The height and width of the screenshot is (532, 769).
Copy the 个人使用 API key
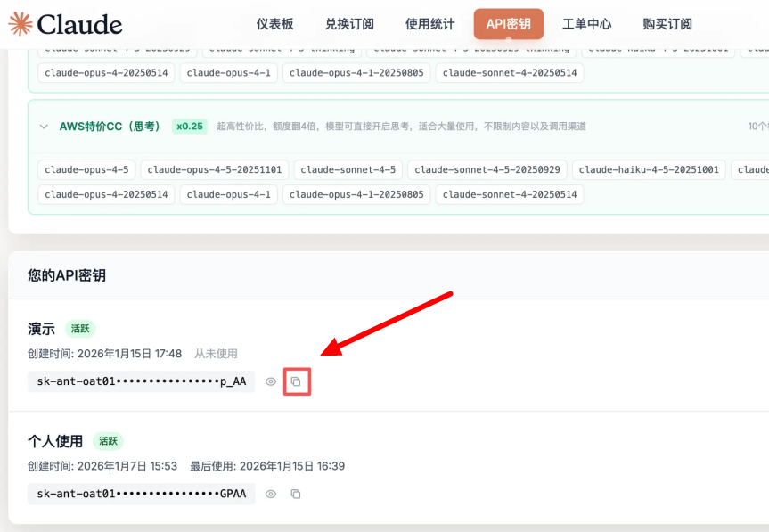pos(296,494)
